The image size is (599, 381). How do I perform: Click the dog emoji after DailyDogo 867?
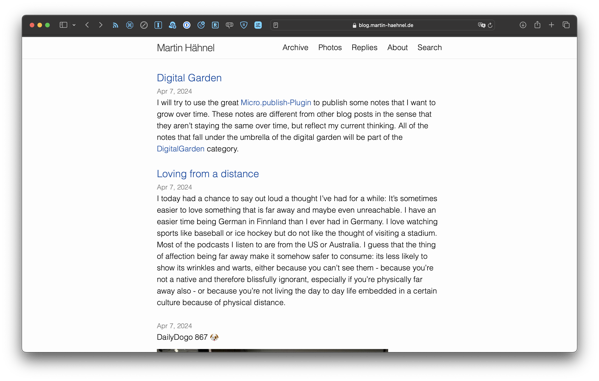coord(214,337)
